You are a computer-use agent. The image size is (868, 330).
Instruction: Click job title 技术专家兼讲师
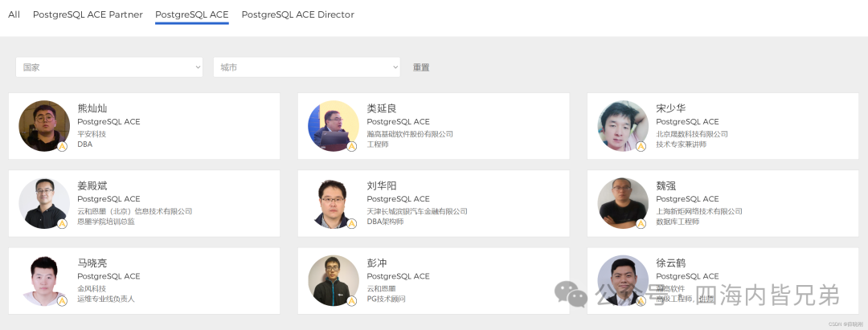pyautogui.click(x=681, y=145)
